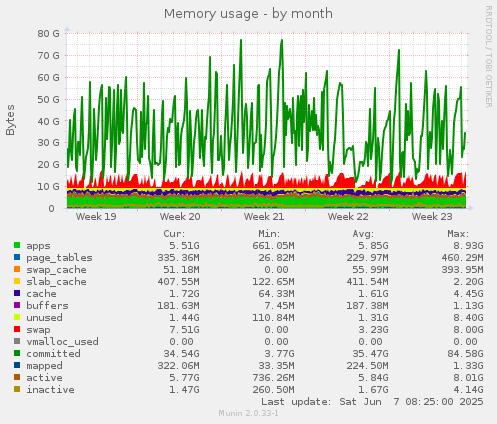Viewport: 497px width, 424px height.
Task: Click the dark green committed legend swatch
Action: [x=17, y=353]
